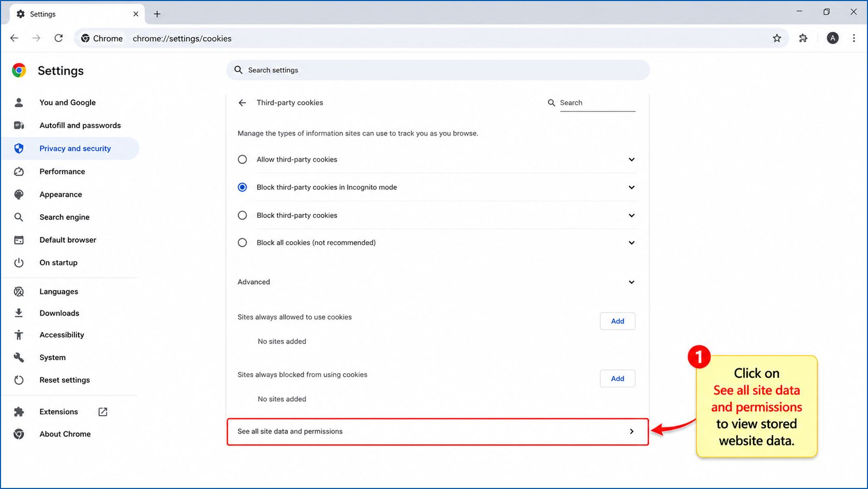The height and width of the screenshot is (489, 868).
Task: Open Accessibility settings
Action: 62,335
